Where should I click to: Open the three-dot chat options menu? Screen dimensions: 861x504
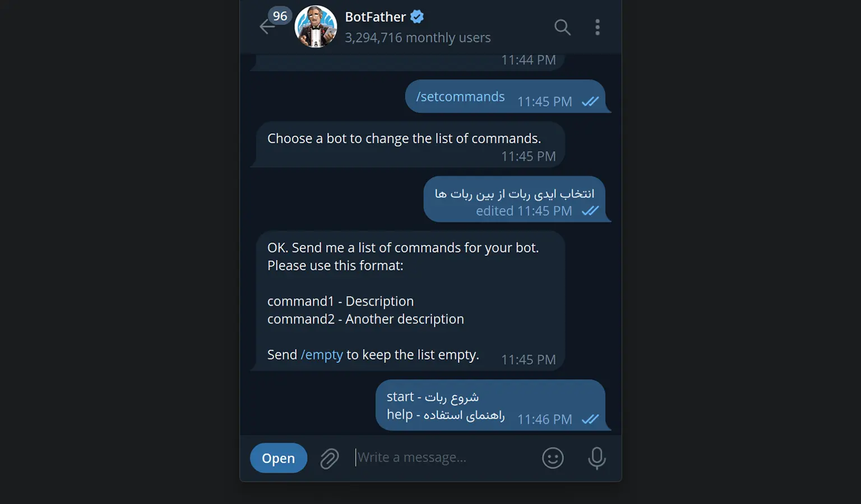pyautogui.click(x=598, y=27)
